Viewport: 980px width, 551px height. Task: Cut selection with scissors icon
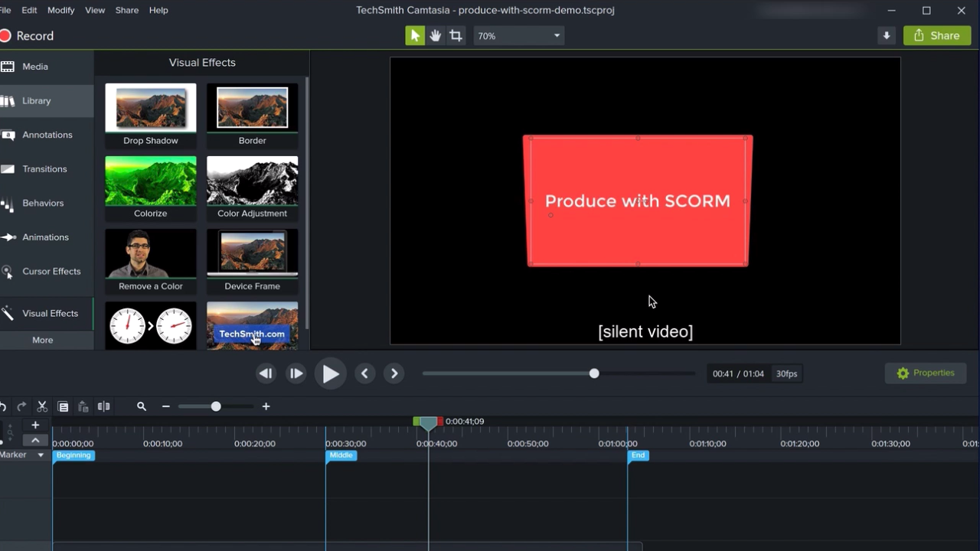42,406
